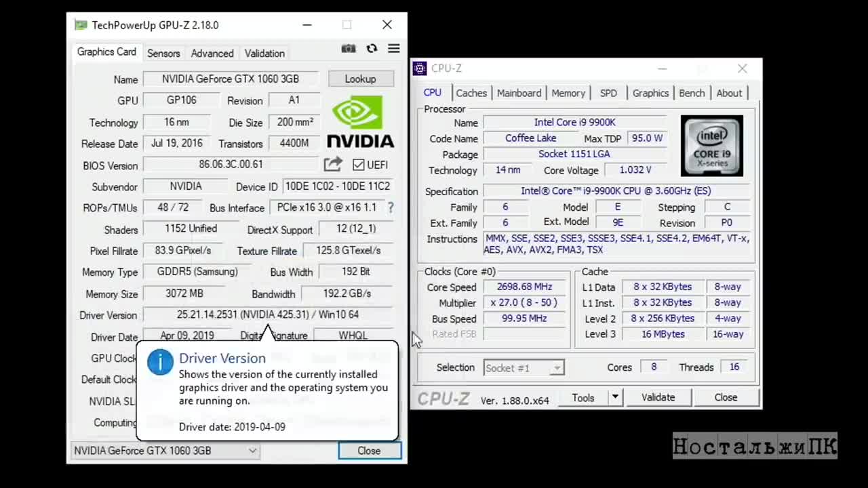Image resolution: width=868 pixels, height=488 pixels.
Task: Click the Validate button in CPU-Z
Action: (x=658, y=398)
